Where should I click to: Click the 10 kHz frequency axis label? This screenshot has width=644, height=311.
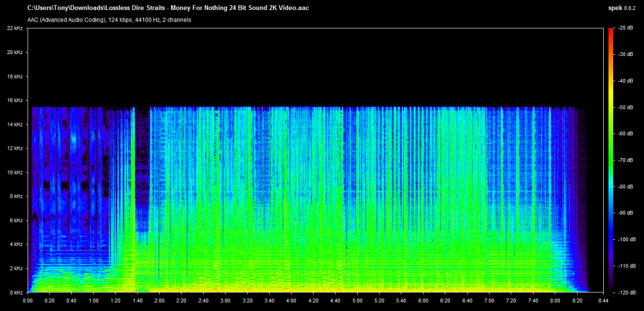point(14,172)
